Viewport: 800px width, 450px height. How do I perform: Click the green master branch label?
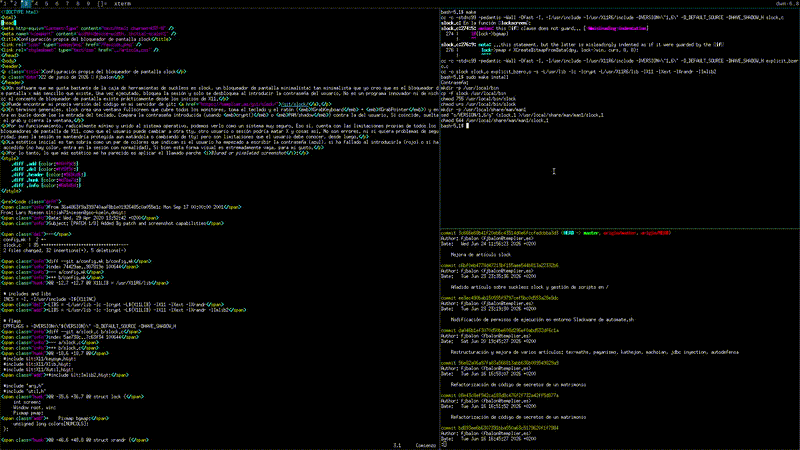pyautogui.click(x=592, y=233)
